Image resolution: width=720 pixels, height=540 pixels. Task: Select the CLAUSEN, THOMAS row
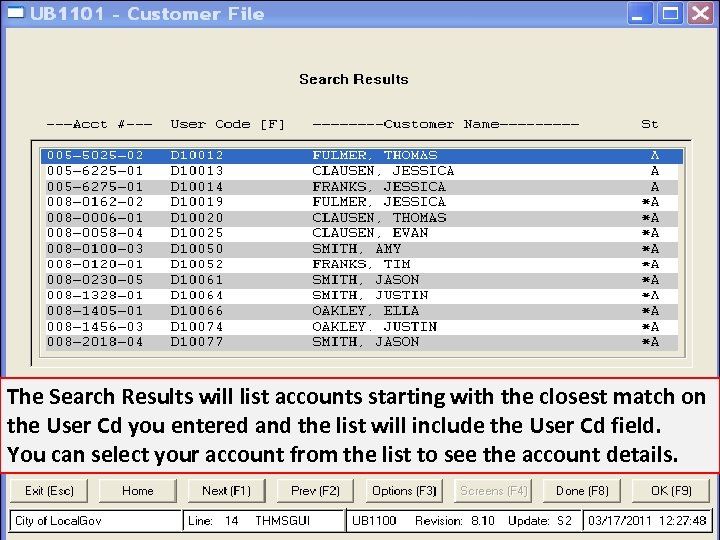(362, 218)
